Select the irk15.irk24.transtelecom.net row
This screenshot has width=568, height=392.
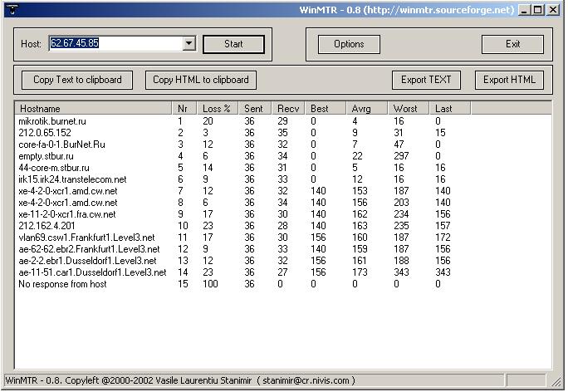[72, 179]
